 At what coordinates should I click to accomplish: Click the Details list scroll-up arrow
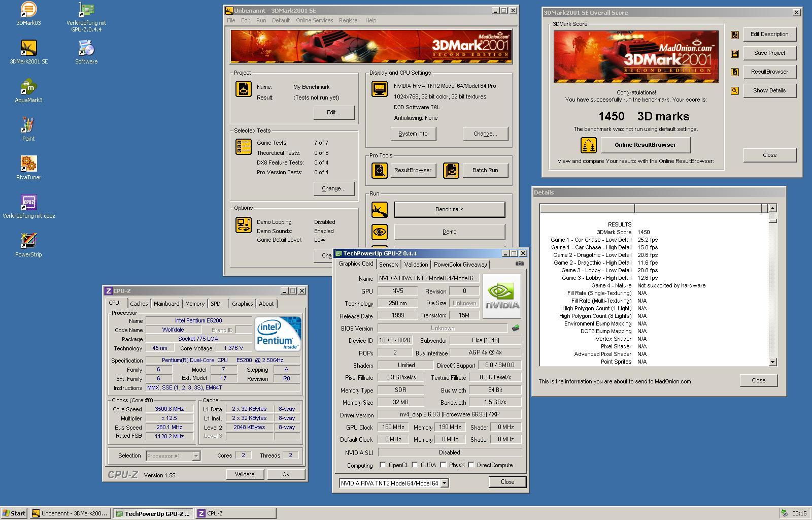772,208
